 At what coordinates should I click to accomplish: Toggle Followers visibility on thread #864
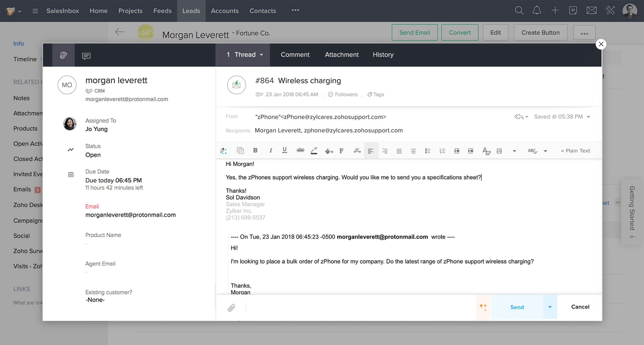[x=343, y=94]
